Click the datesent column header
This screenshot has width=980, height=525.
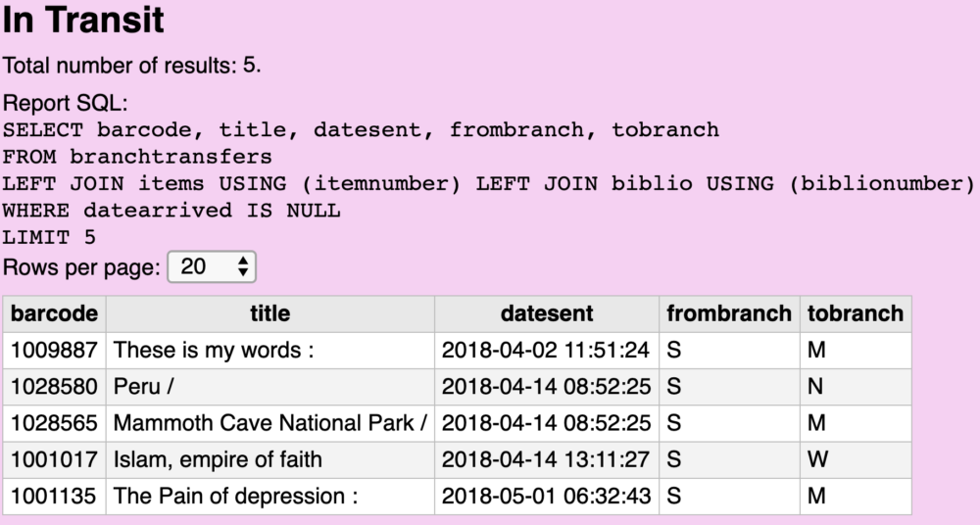pos(547,313)
